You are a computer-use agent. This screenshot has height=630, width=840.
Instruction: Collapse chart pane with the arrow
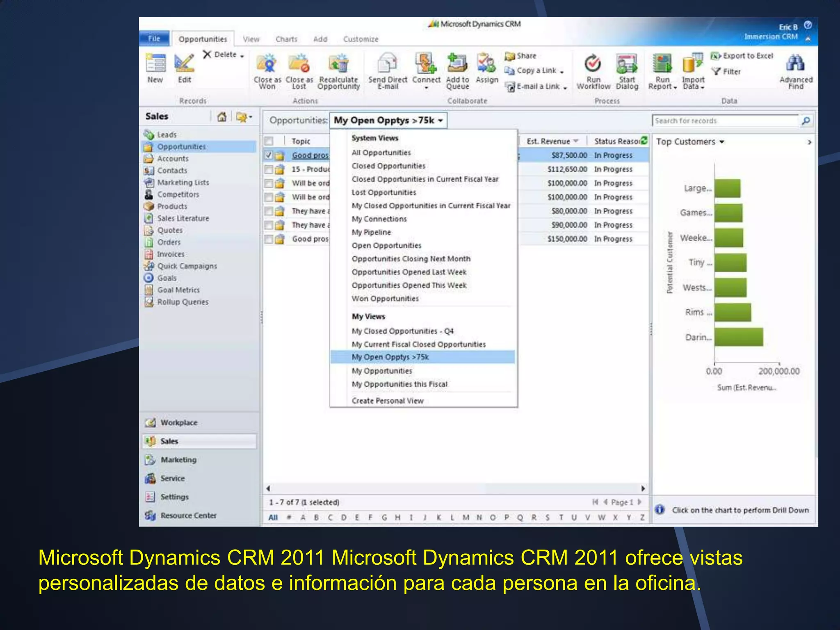tap(809, 142)
